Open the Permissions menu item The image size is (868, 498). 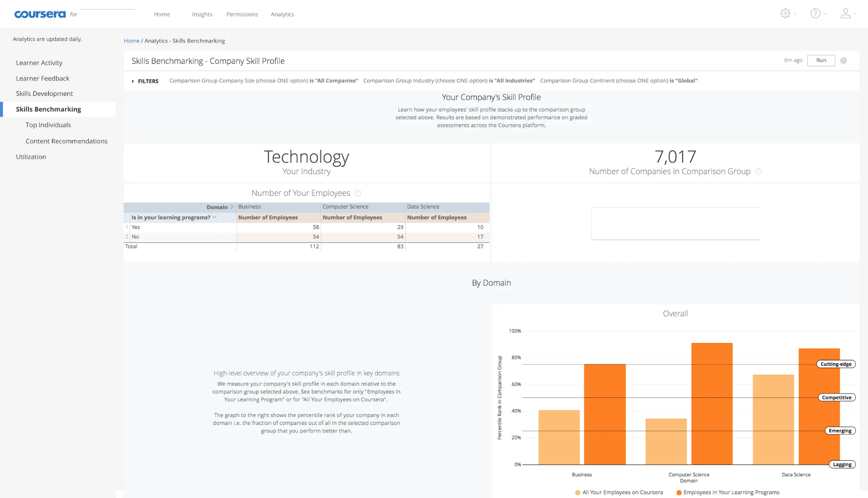point(242,14)
